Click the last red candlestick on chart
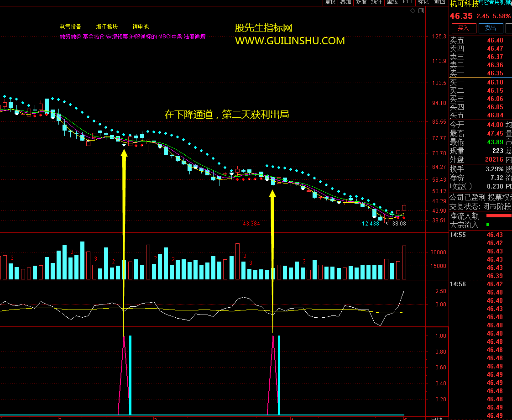 click(x=404, y=207)
